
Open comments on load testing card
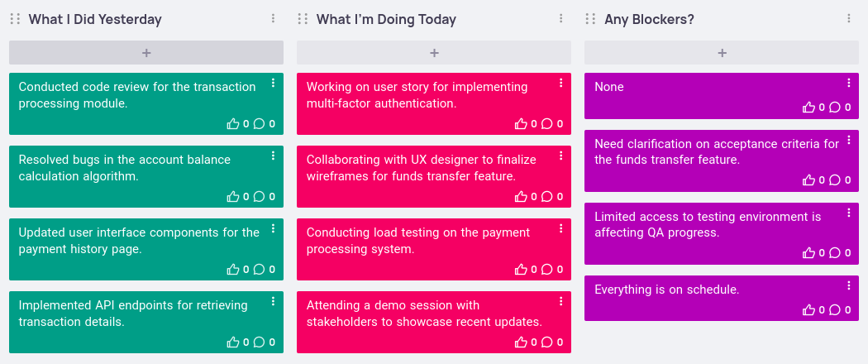(x=546, y=270)
